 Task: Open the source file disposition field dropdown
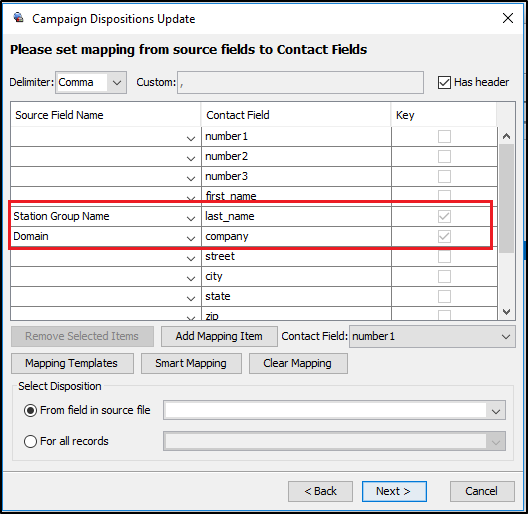tap(334, 410)
